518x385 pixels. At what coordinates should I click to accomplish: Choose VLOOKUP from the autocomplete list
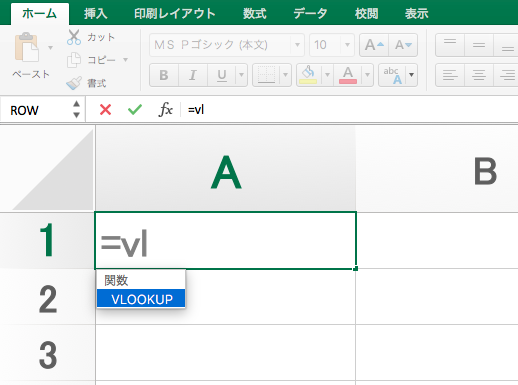point(141,299)
